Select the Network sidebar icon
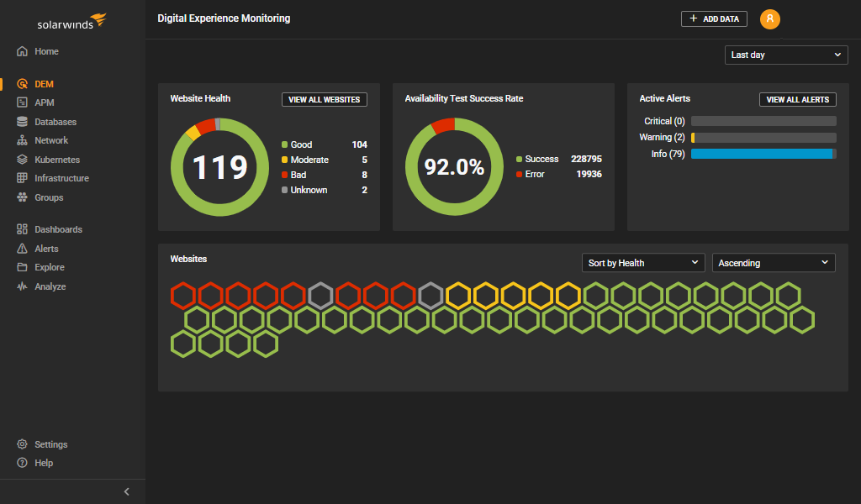Image resolution: width=861 pixels, height=504 pixels. pyautogui.click(x=21, y=140)
